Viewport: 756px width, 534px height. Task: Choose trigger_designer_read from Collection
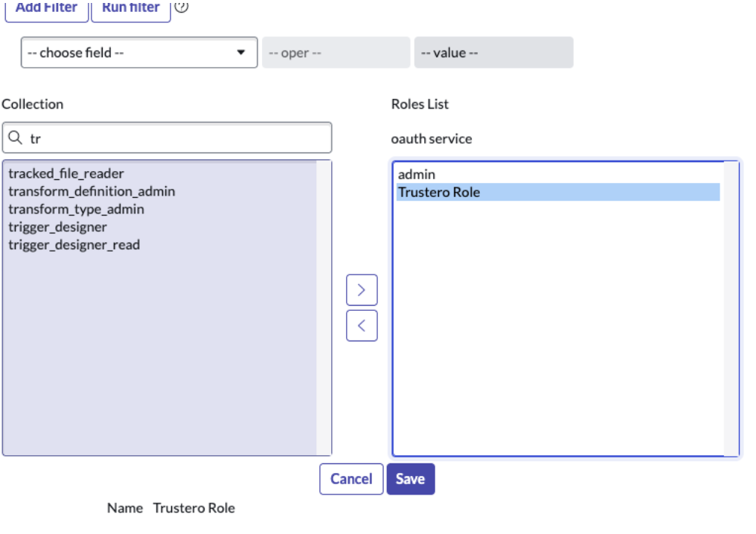point(74,245)
